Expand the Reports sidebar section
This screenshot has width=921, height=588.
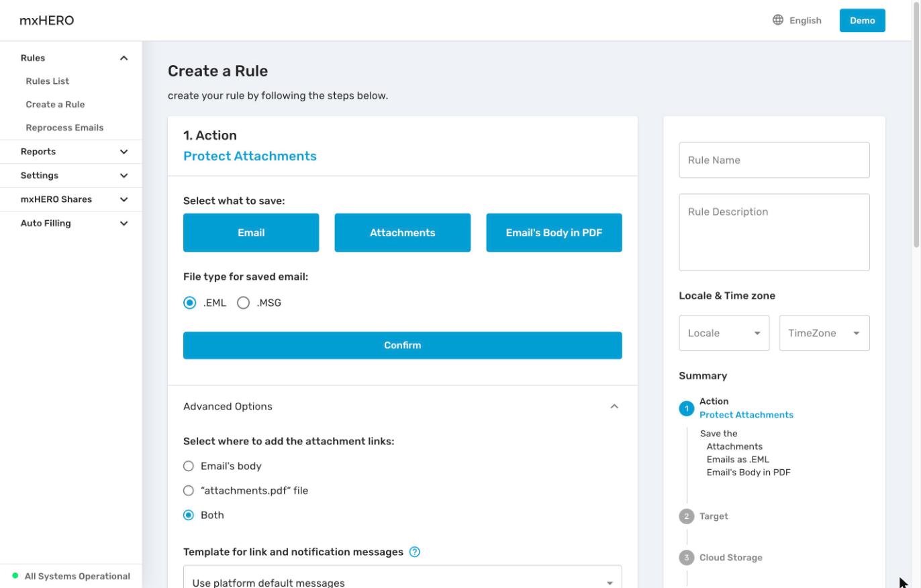pyautogui.click(x=124, y=152)
